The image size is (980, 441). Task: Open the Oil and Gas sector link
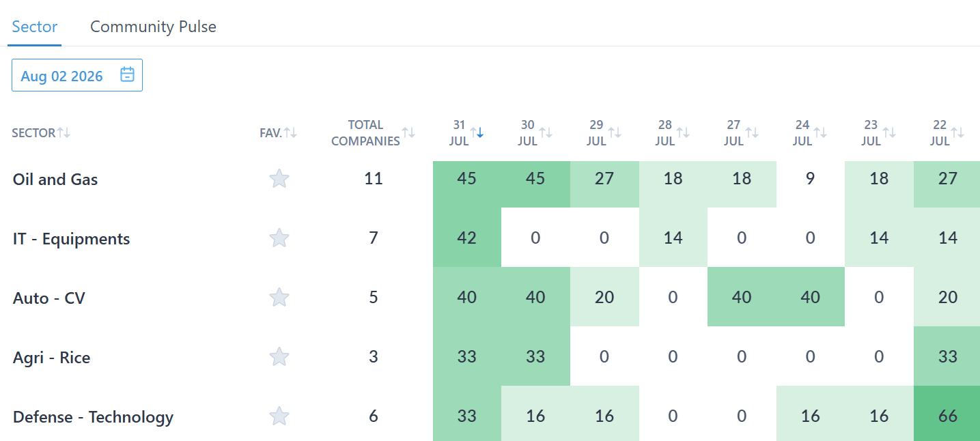click(55, 180)
